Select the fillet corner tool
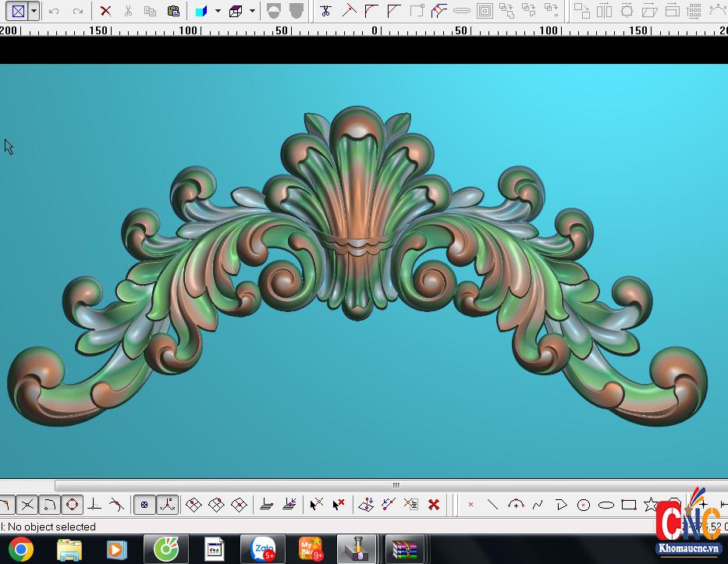The height and width of the screenshot is (564, 728). 371,11
